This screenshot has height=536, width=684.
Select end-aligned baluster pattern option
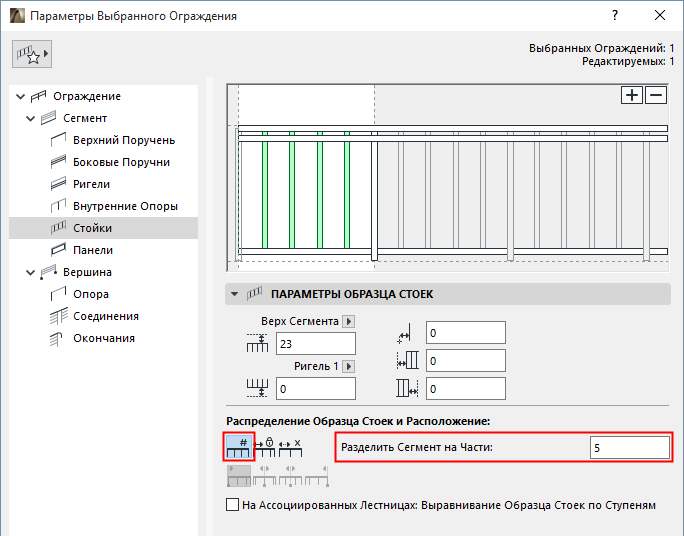pos(316,476)
